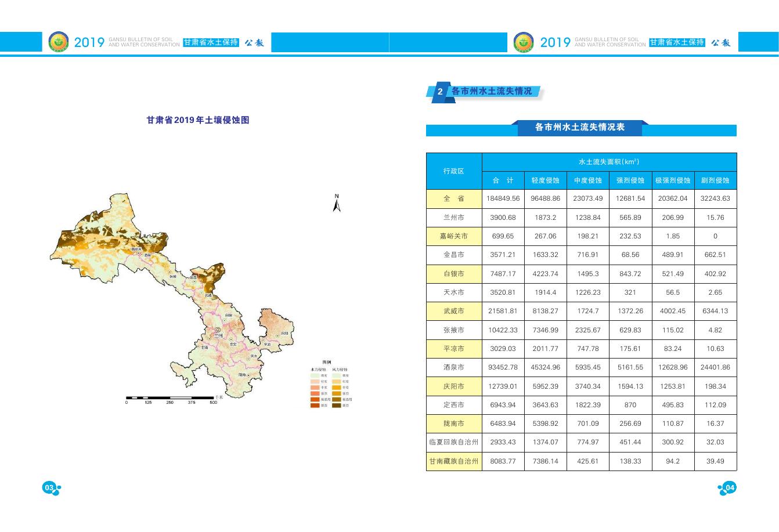Image resolution: width=779 pixels, height=532 pixels.
Task: Click the 3900.68 cell in the 兰州市 row
Action: point(503,218)
